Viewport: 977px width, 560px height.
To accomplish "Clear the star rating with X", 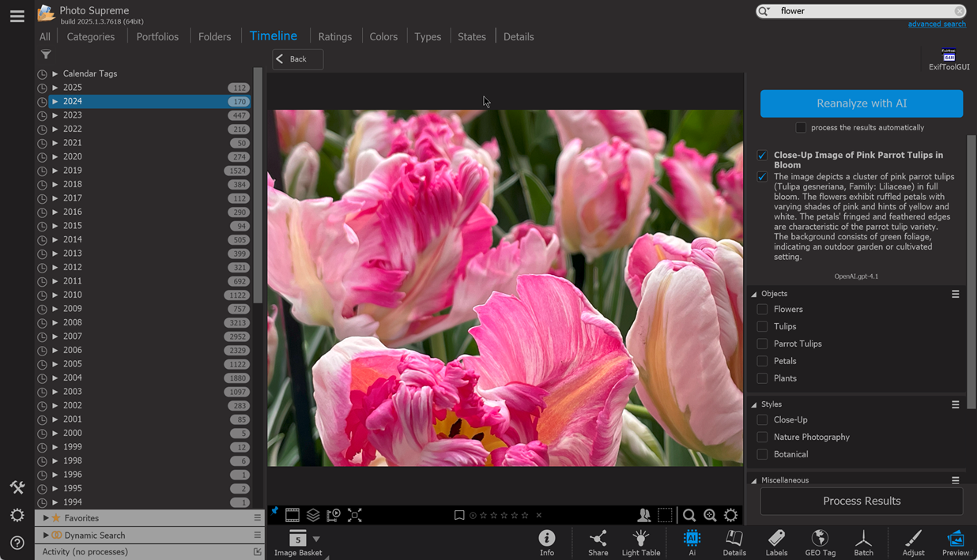I will pyautogui.click(x=539, y=515).
